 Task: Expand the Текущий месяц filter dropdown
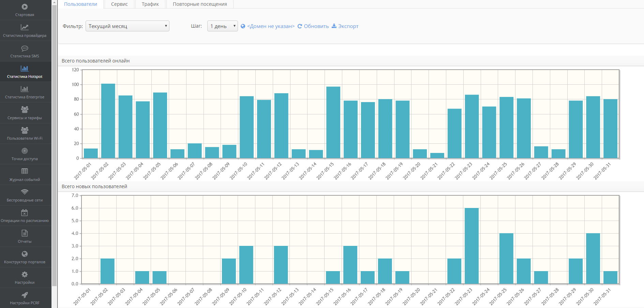(127, 26)
